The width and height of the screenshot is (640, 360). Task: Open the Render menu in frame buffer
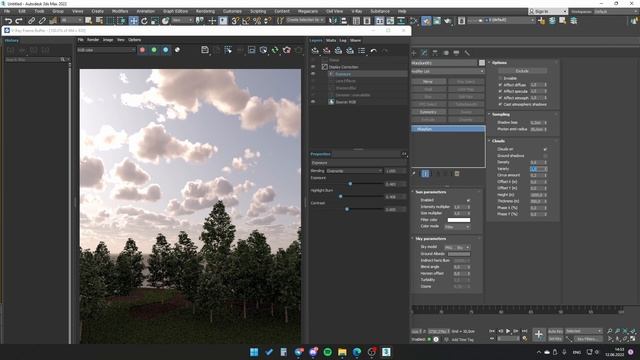[93, 40]
